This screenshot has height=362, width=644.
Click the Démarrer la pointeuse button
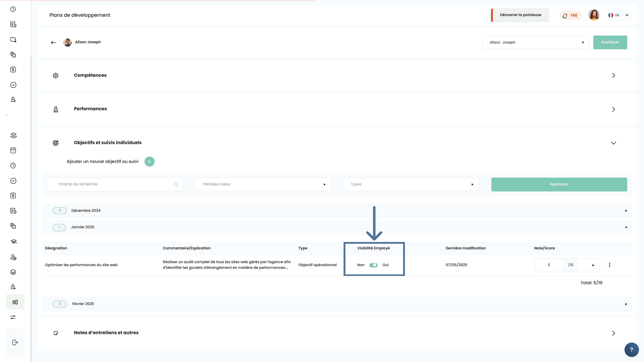[x=520, y=15]
